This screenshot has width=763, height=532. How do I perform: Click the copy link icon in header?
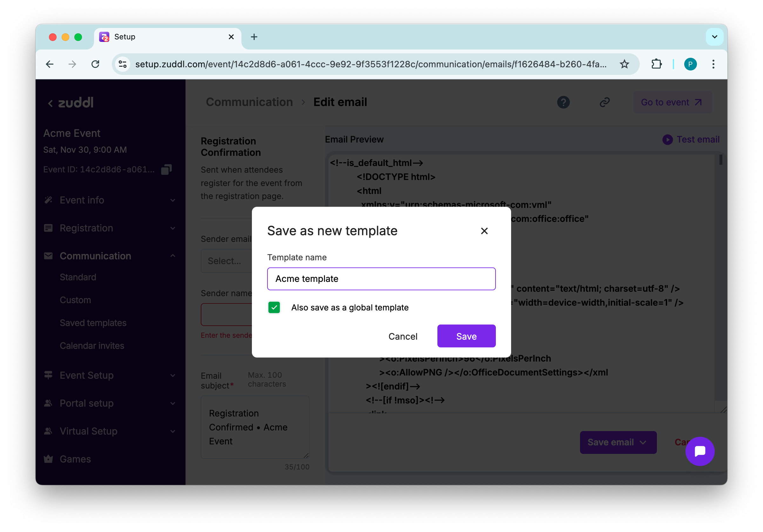click(604, 102)
